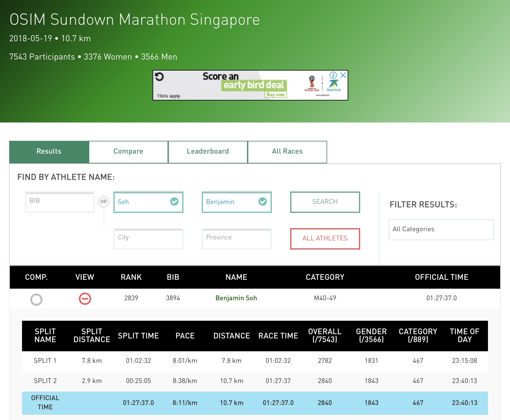Screen dimensions: 510x420
Task: Click official time 01:27:37.0 in results row
Action: (442, 298)
